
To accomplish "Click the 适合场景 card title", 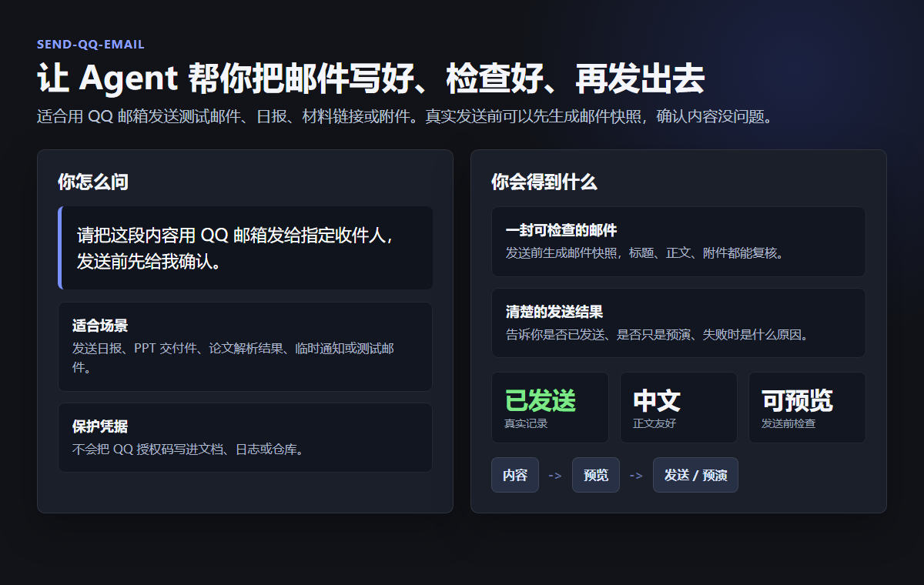I will click(100, 326).
